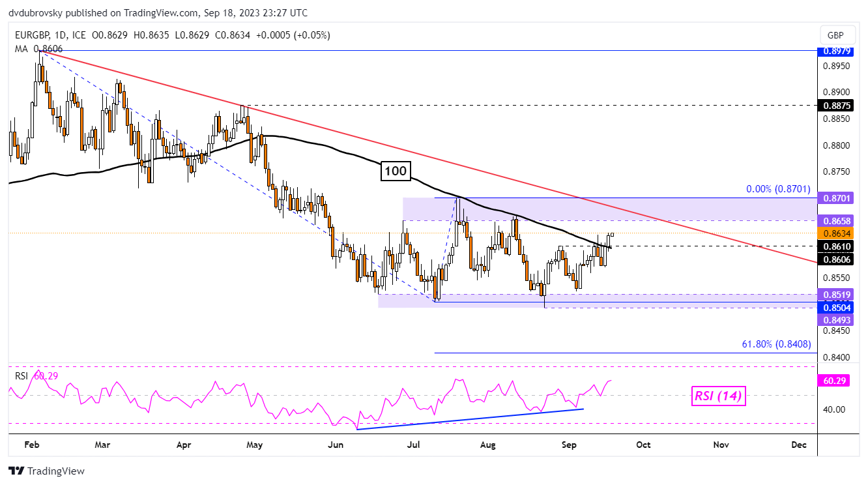
Task: Click the Jun label on time axis
Action: [336, 445]
